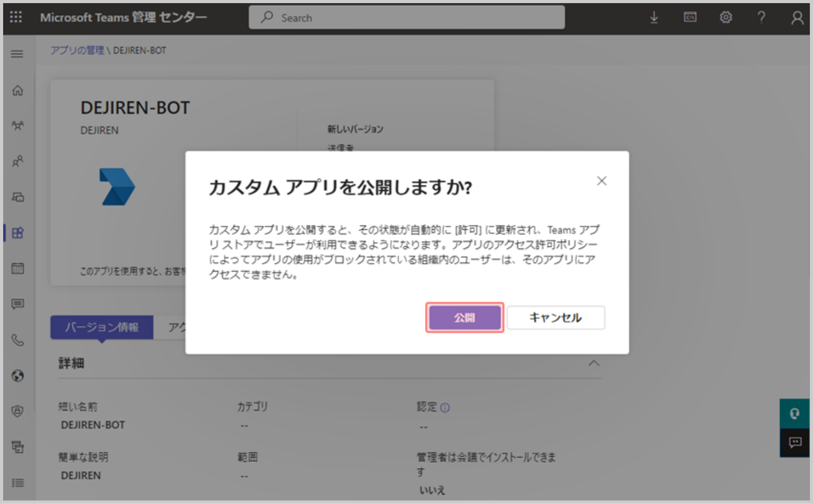Click the info icon next to 認定
The height and width of the screenshot is (504, 813).
coord(445,408)
